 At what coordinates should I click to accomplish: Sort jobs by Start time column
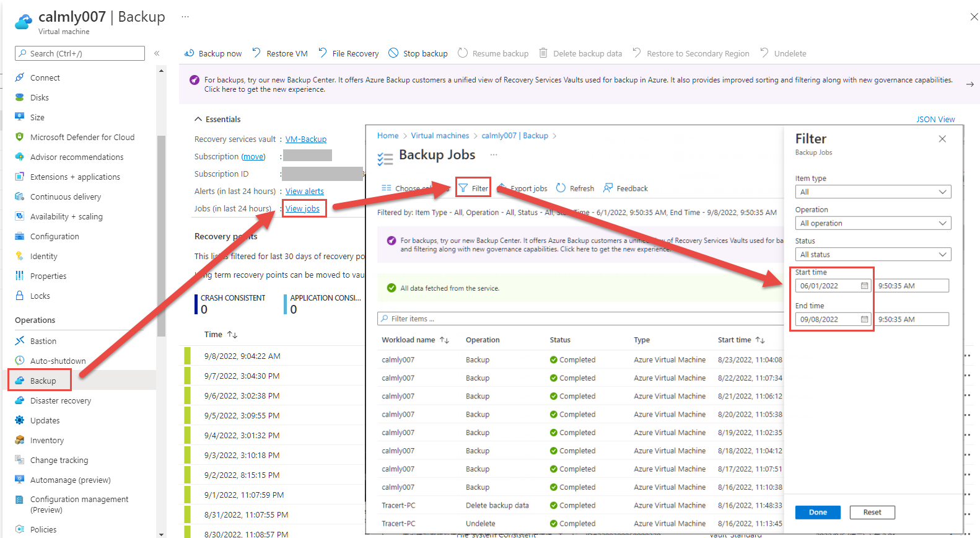coord(741,340)
